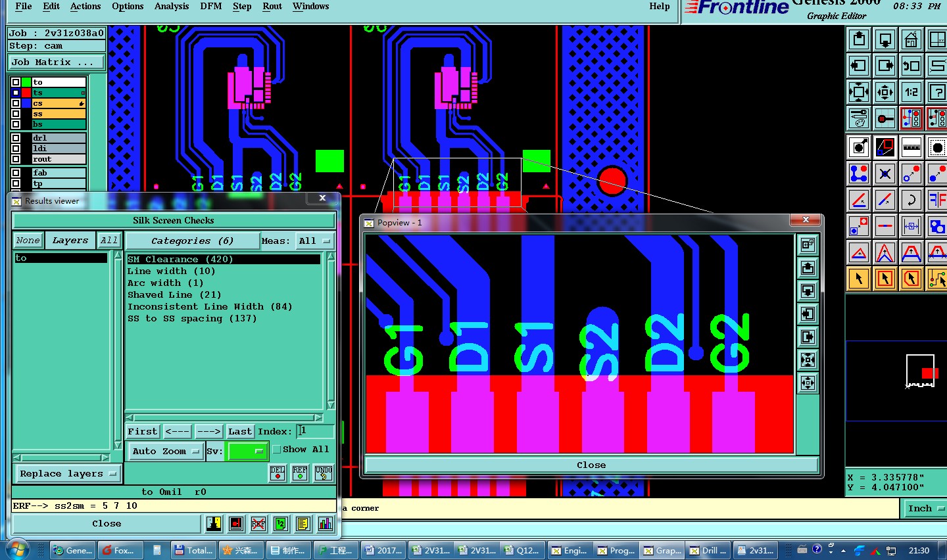
Task: Select the polygon area select tool
Action: [x=911, y=279]
